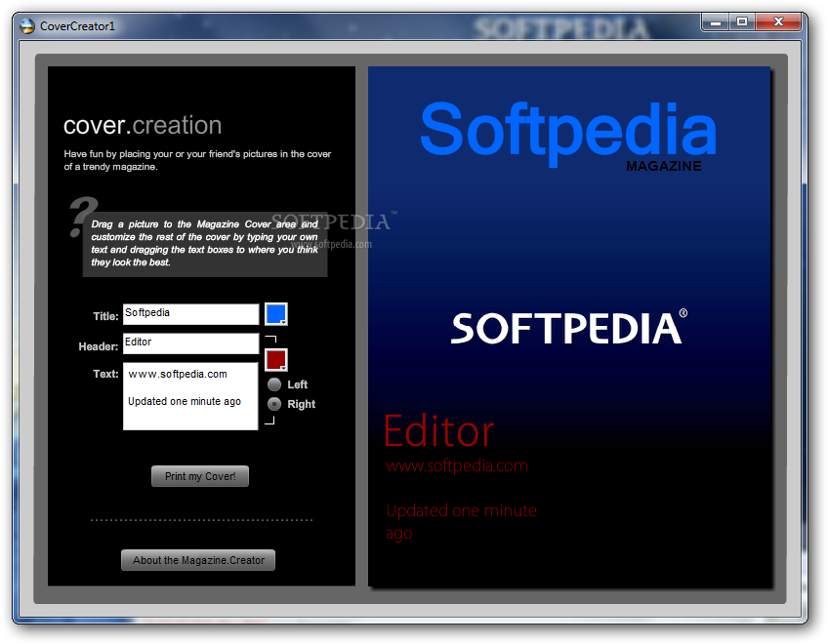Viewport: 828px width, 644px height.
Task: Click Updated one minute ago cover text
Action: click(x=461, y=521)
